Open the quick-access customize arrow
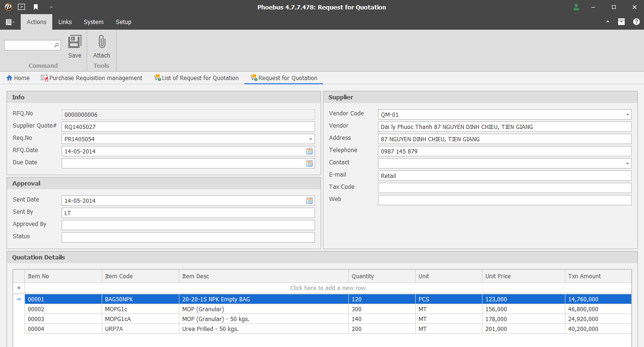The width and height of the screenshot is (644, 347). click(x=51, y=7)
